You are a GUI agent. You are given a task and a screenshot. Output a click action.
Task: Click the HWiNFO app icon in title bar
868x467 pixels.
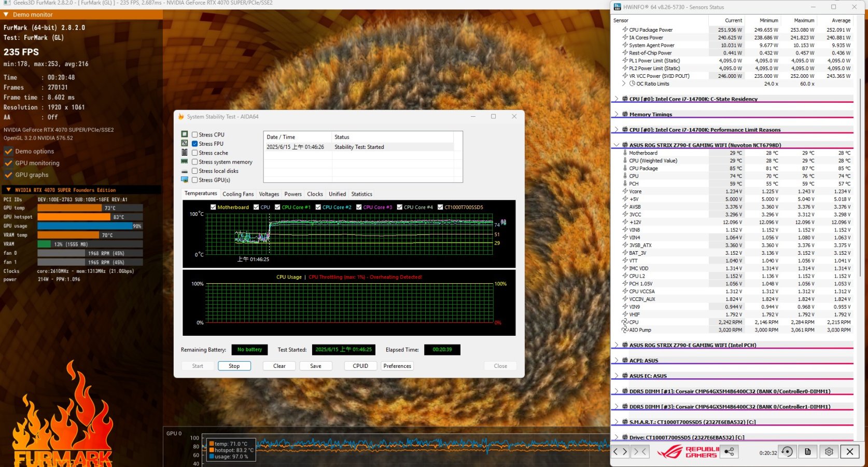(x=617, y=7)
